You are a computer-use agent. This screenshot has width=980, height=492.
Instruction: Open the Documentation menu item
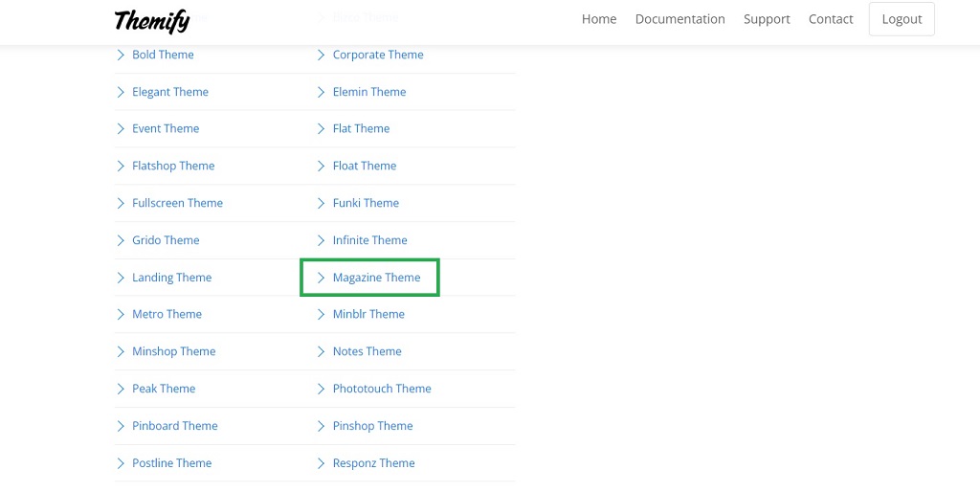[x=680, y=19]
